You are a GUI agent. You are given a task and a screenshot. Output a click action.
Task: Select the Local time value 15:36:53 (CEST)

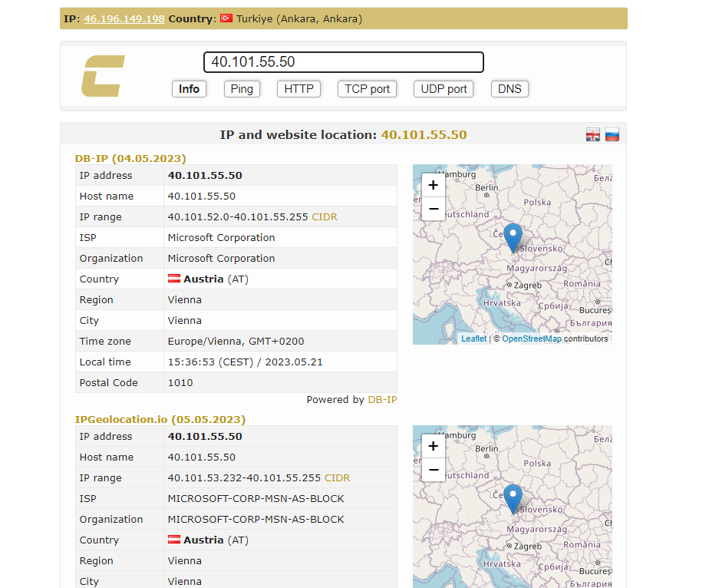coord(210,362)
